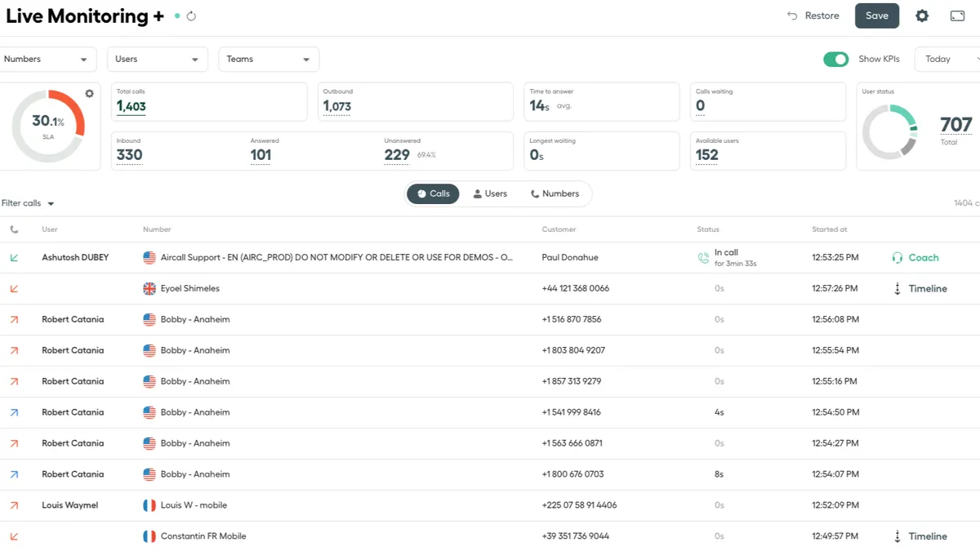
Task: Click the outbound arrow on the 12:56:08 PM call
Action: [14, 319]
